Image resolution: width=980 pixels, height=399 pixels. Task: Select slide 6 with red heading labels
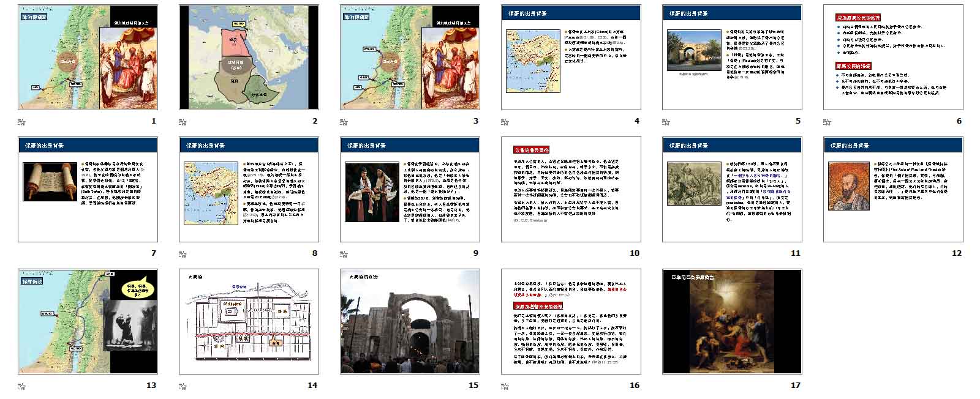pyautogui.click(x=893, y=58)
